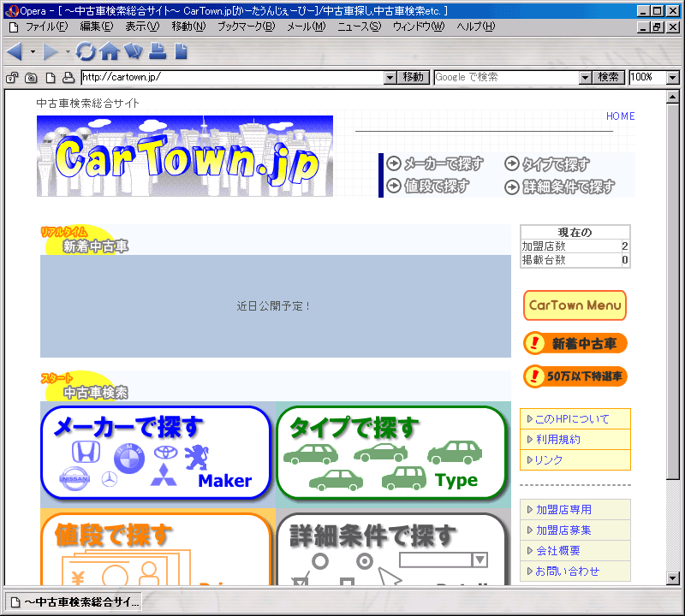The image size is (685, 616).
Task: Open the hotlist books icon in toolbar
Action: coord(134,51)
